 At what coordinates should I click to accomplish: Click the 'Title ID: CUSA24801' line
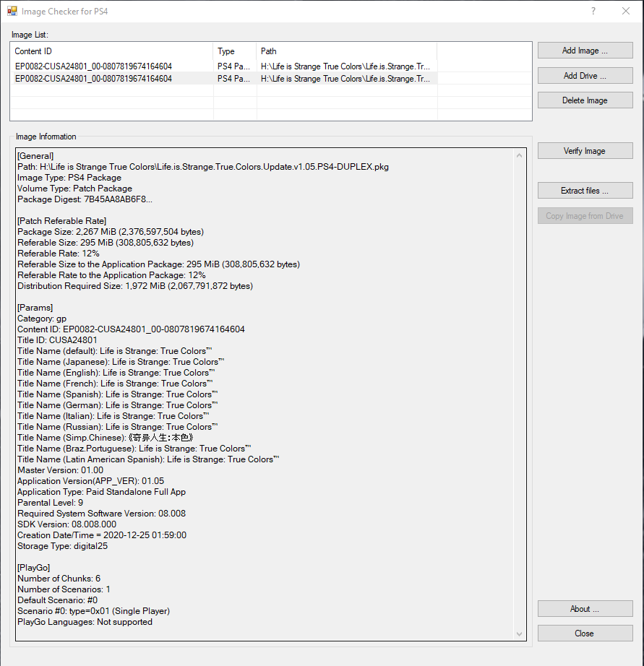57,340
